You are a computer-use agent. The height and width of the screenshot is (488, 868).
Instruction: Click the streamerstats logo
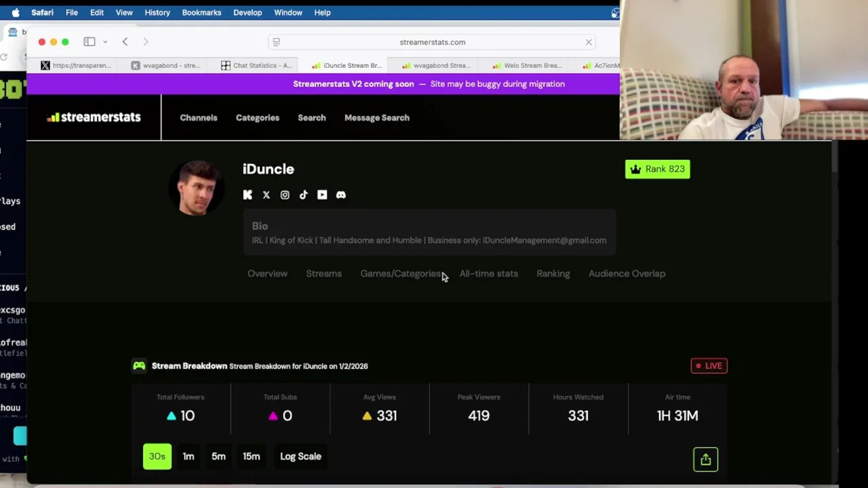[x=94, y=117]
